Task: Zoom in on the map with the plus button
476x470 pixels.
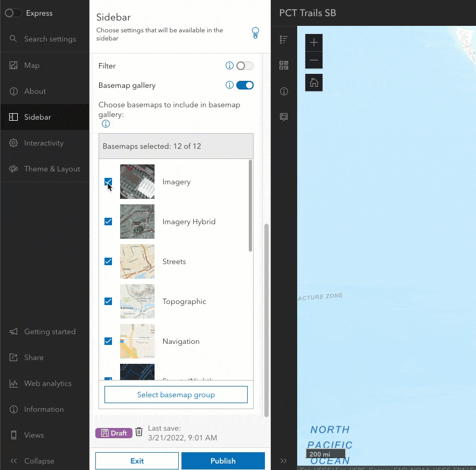Action: [313, 42]
